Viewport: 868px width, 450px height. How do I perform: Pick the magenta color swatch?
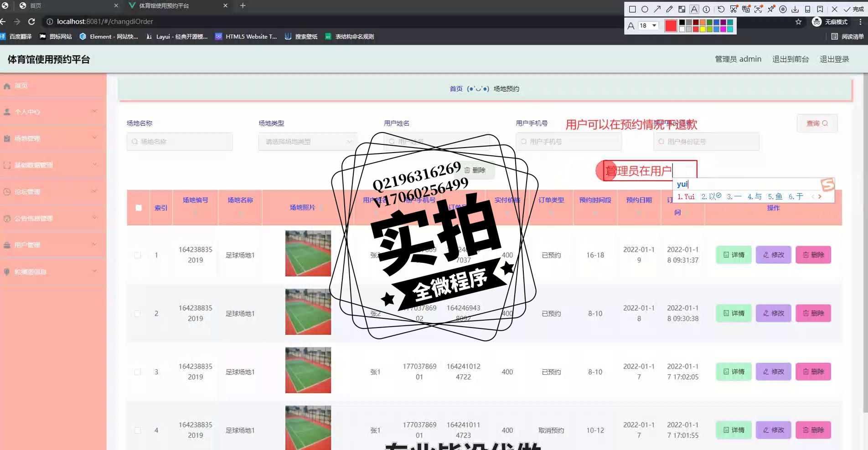[723, 29]
